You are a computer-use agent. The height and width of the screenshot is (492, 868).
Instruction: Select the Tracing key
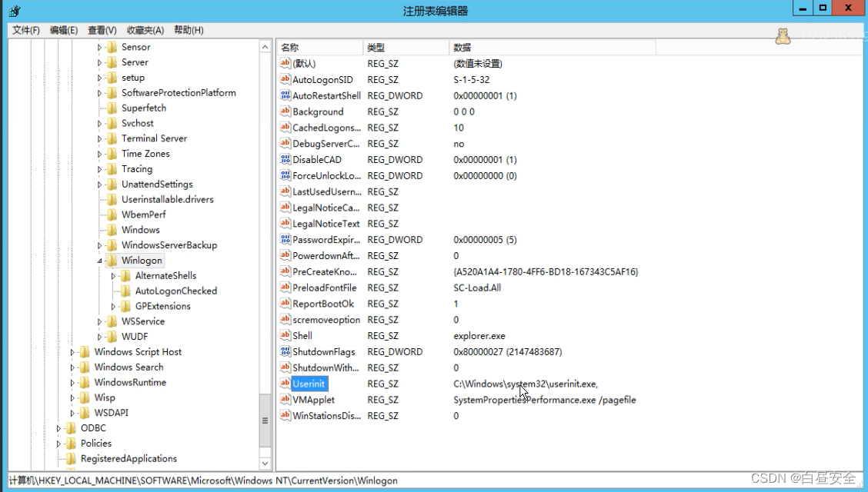(x=137, y=168)
